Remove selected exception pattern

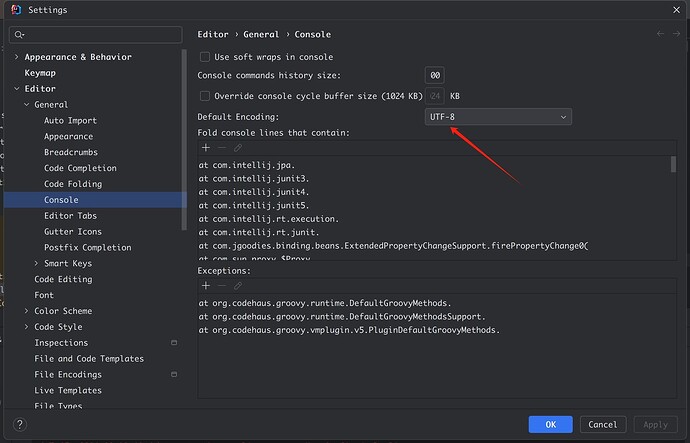tap(222, 286)
